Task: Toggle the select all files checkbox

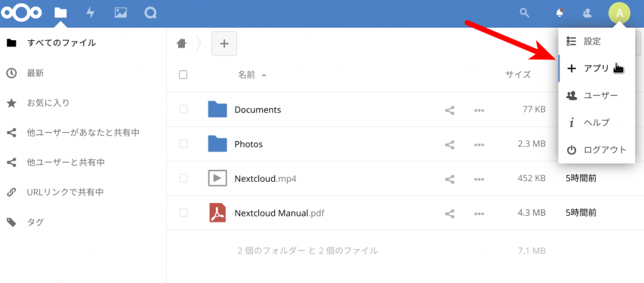Action: tap(183, 75)
